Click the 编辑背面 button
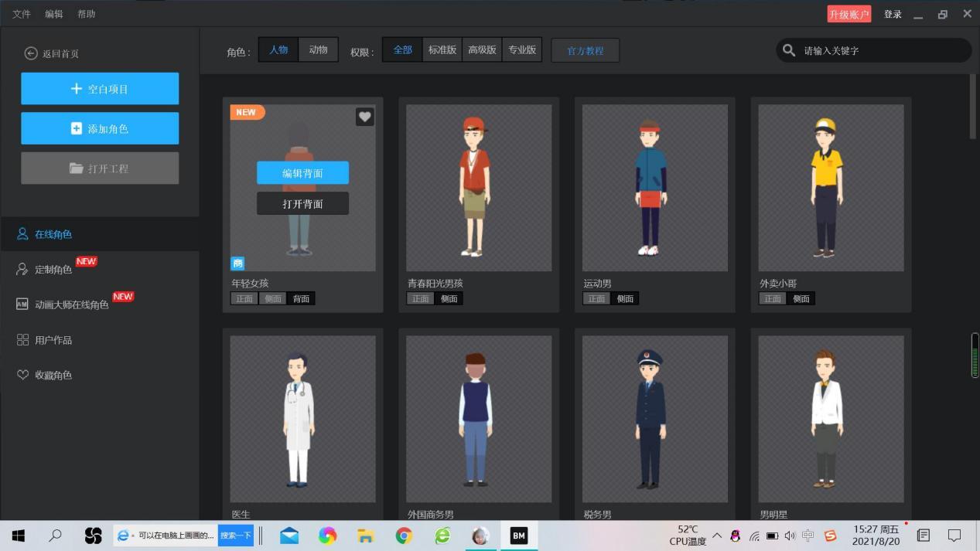 coord(302,173)
